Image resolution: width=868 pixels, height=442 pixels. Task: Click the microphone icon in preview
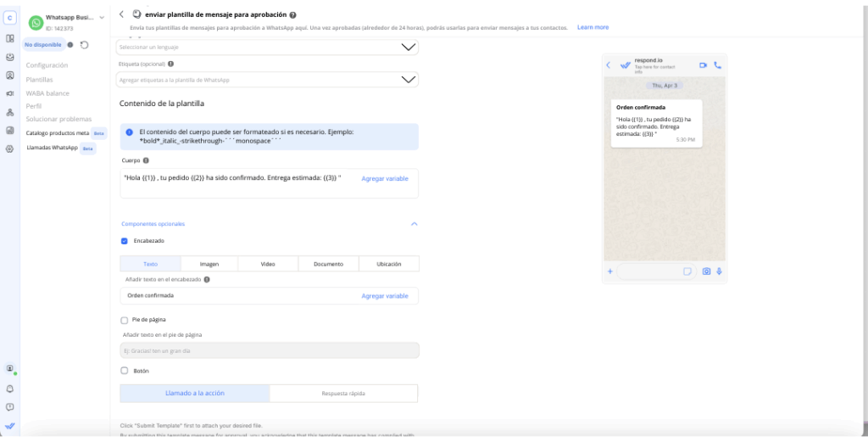point(719,271)
